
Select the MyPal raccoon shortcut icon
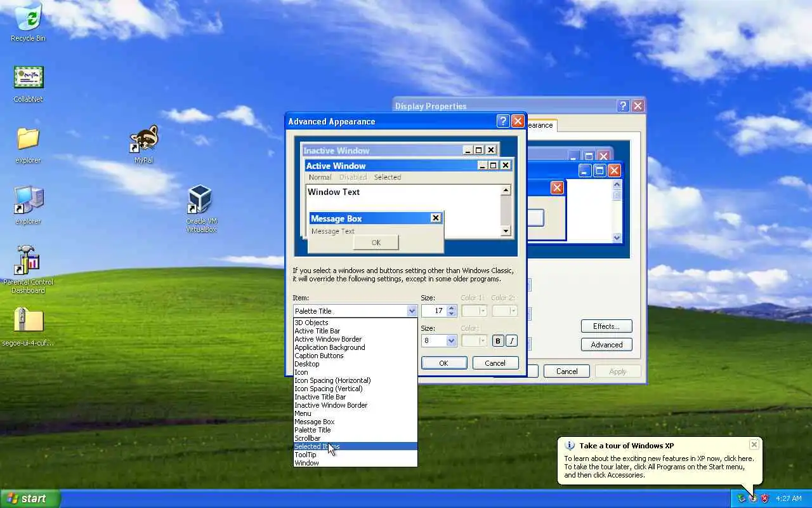tap(144, 144)
